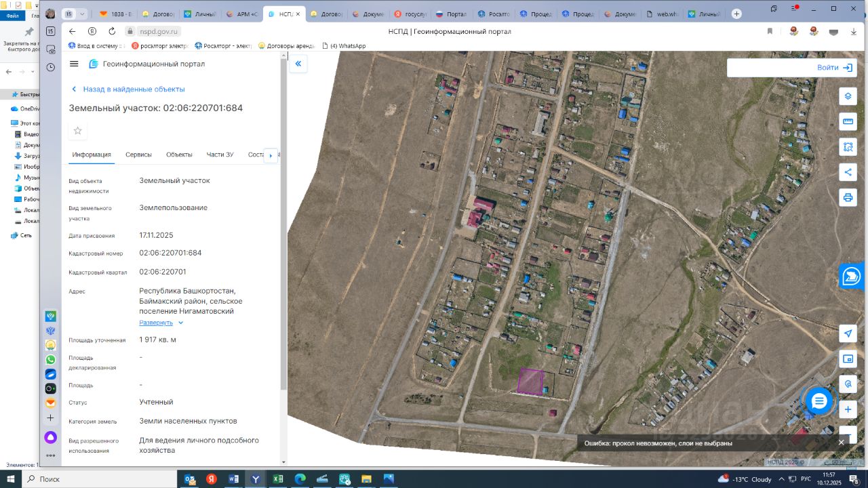Collapse the info panel with double chevron
The image size is (868, 488).
(x=298, y=64)
